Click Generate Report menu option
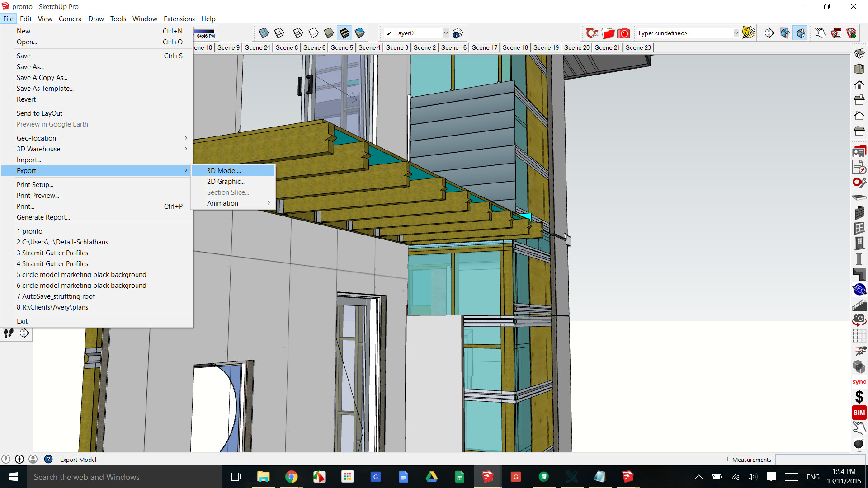 tap(43, 216)
